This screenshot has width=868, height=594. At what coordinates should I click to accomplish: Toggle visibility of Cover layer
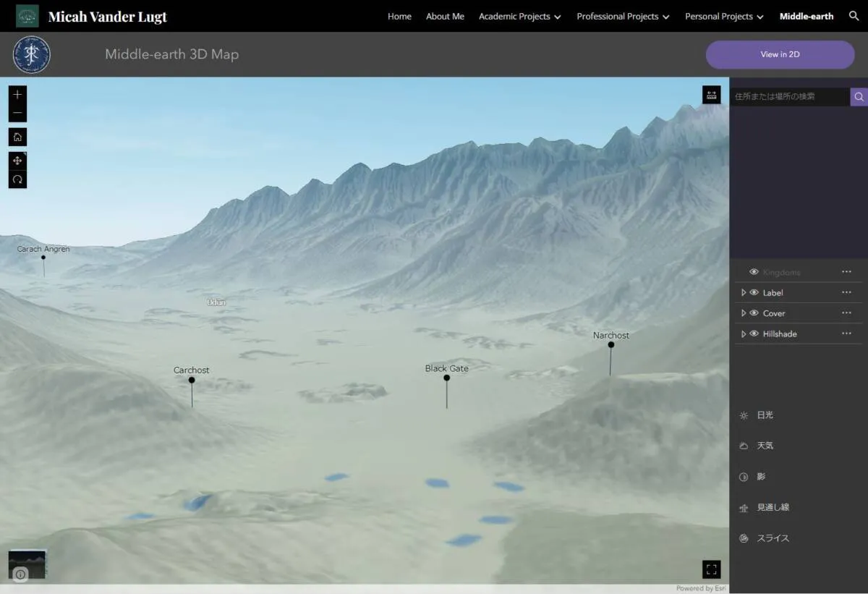pos(754,313)
